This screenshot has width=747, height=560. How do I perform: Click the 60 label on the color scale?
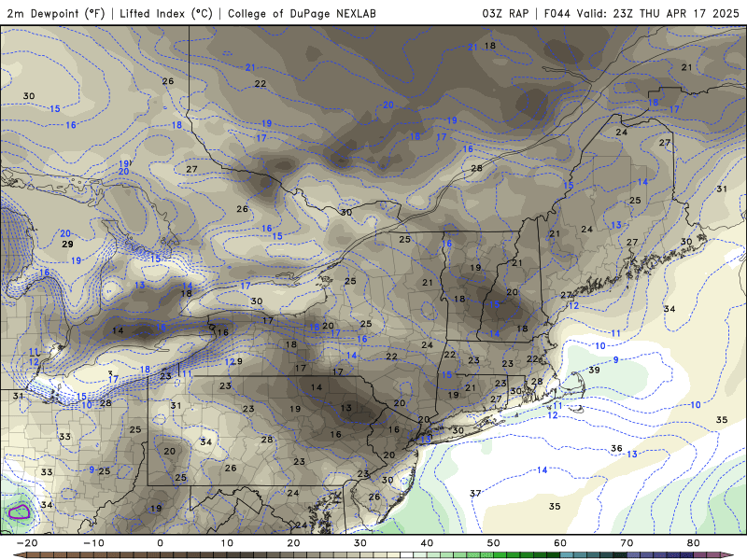tap(560, 543)
